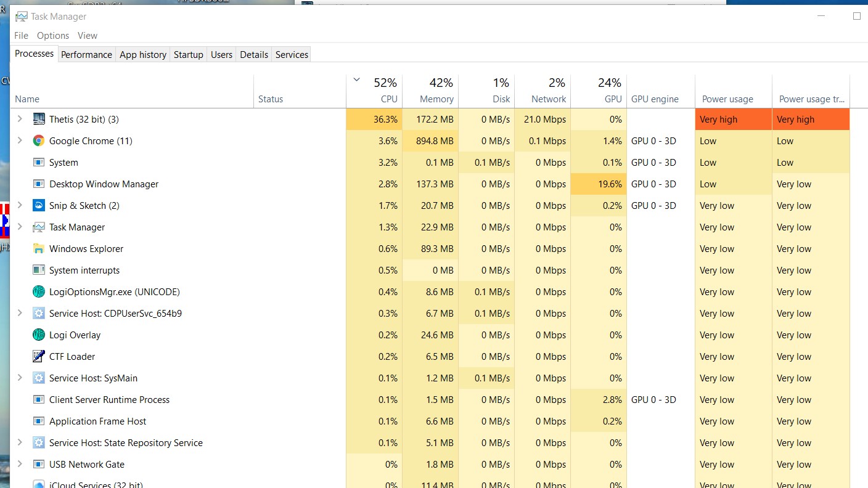Switch to the Performance tab
The height and width of the screenshot is (488, 868).
(x=86, y=54)
